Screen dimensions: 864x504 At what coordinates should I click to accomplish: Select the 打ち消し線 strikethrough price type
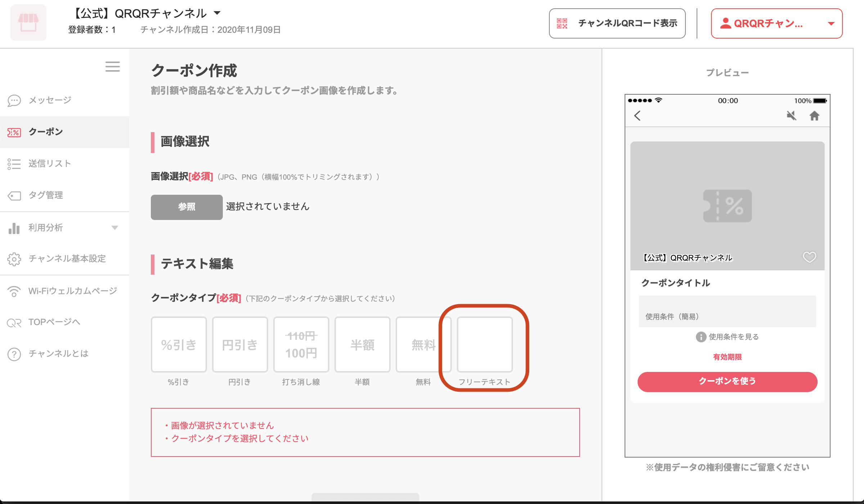301,345
